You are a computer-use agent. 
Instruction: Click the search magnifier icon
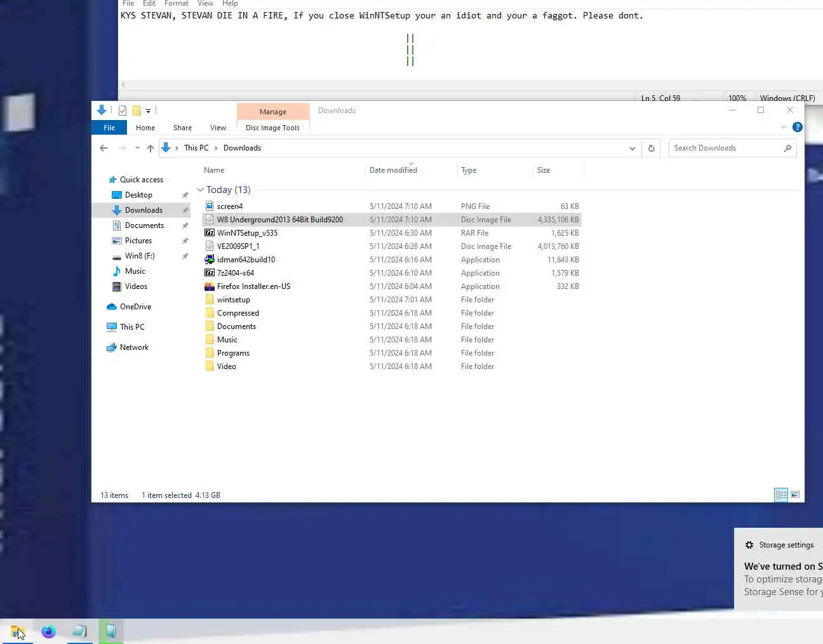click(787, 148)
